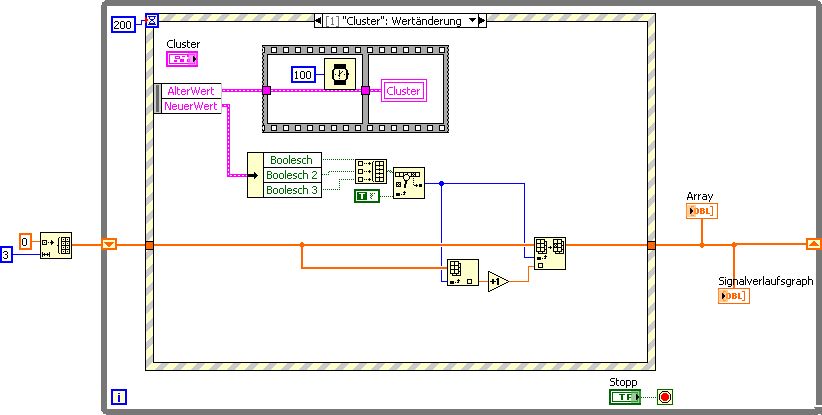Click the event data node scroll grip
Image resolution: width=822 pixels, height=415 pixels.
click(x=158, y=98)
